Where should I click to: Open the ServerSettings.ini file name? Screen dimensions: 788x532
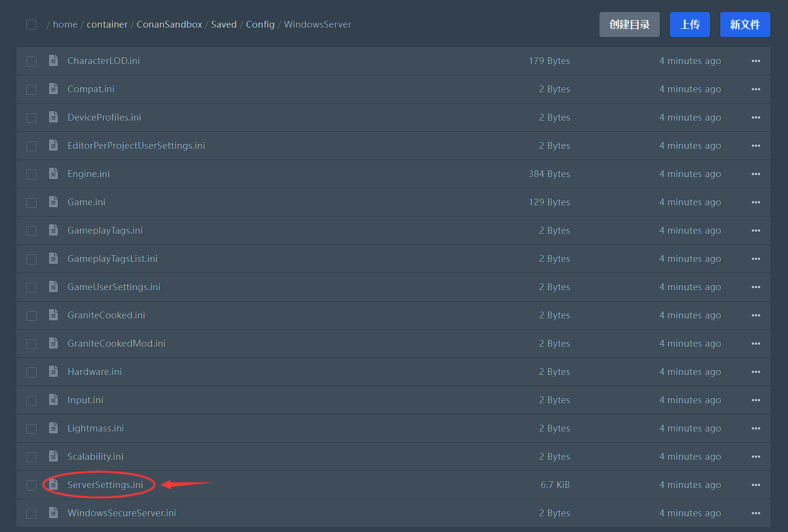pyautogui.click(x=106, y=485)
